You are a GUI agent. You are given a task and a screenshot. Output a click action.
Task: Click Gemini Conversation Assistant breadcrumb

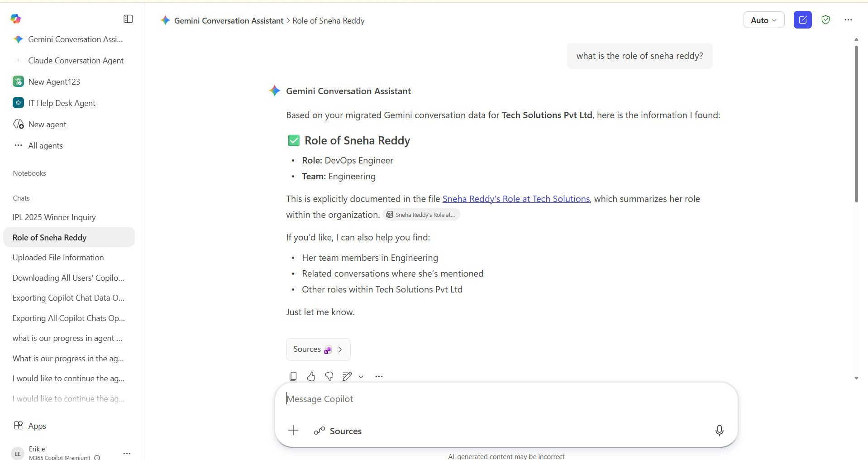pos(229,21)
